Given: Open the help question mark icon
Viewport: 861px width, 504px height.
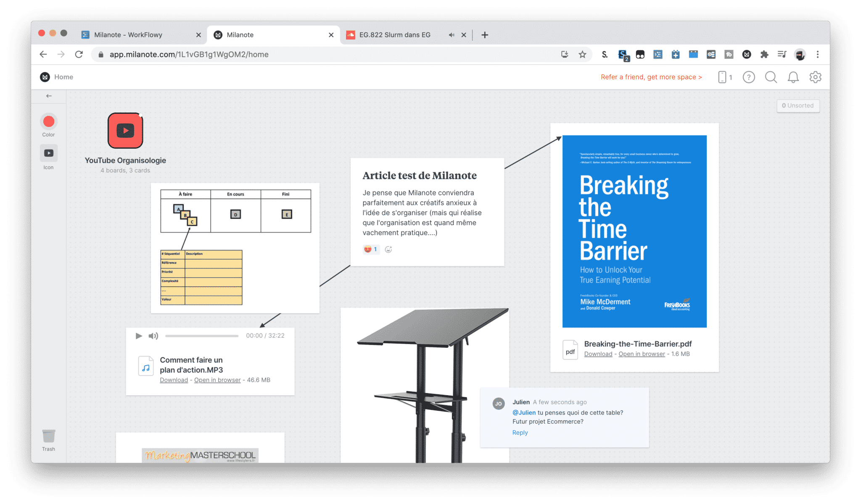Looking at the screenshot, I should tap(749, 77).
